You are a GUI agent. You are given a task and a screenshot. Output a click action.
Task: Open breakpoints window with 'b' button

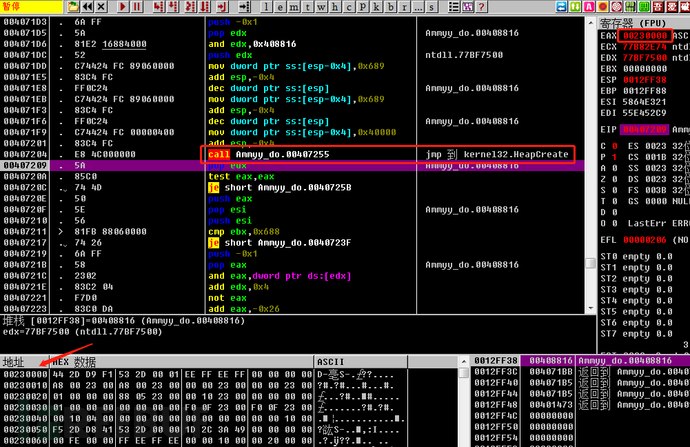click(389, 6)
